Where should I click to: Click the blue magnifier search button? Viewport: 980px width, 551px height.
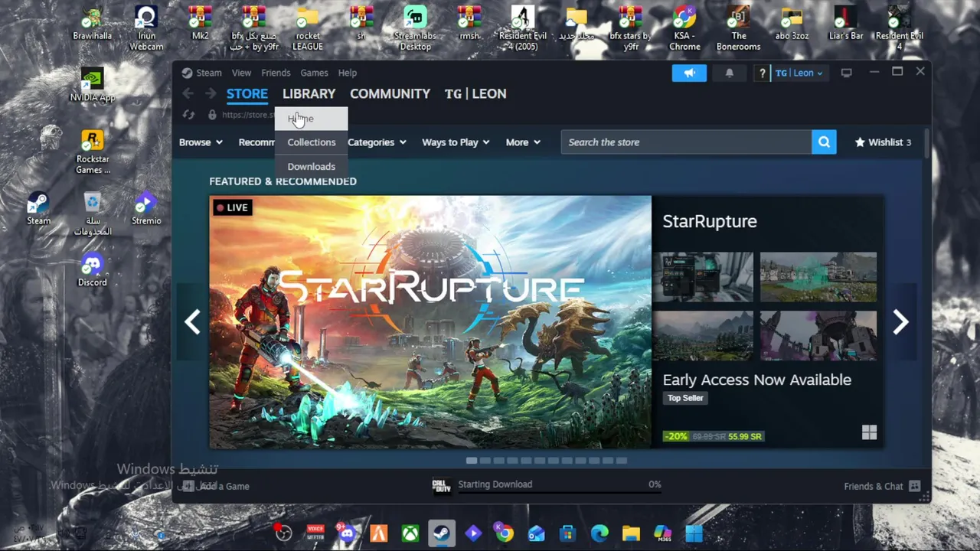coord(824,142)
